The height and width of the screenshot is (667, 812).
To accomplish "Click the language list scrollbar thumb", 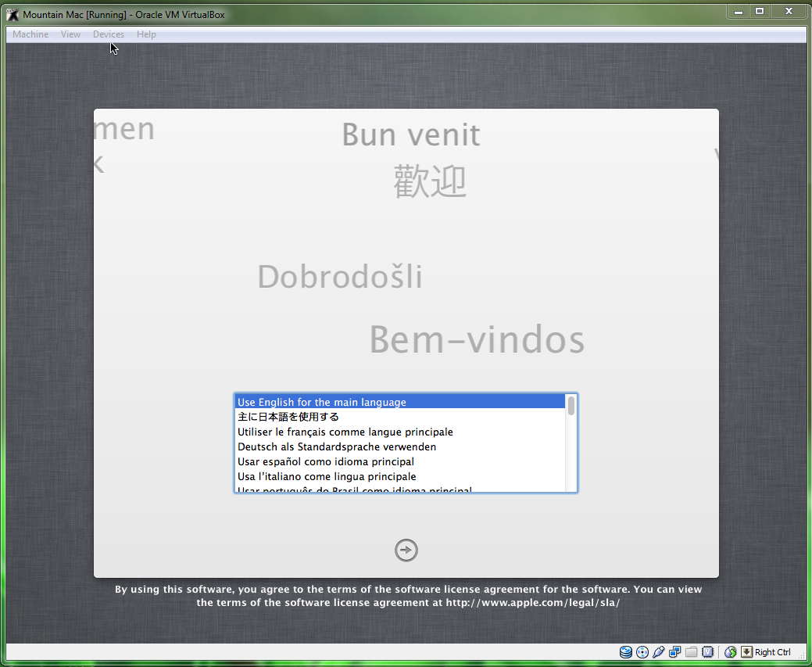I will click(571, 405).
